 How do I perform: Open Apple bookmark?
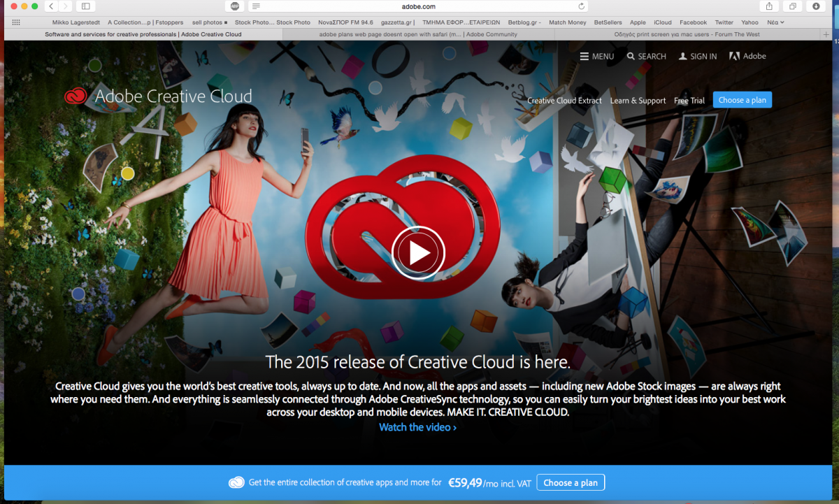[x=638, y=22]
